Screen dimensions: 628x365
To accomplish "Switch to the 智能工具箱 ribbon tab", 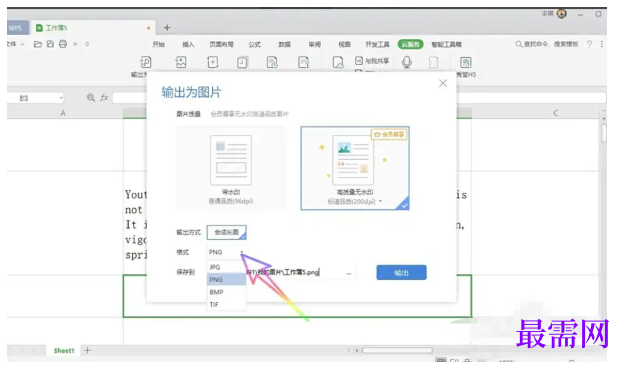I will click(x=447, y=44).
